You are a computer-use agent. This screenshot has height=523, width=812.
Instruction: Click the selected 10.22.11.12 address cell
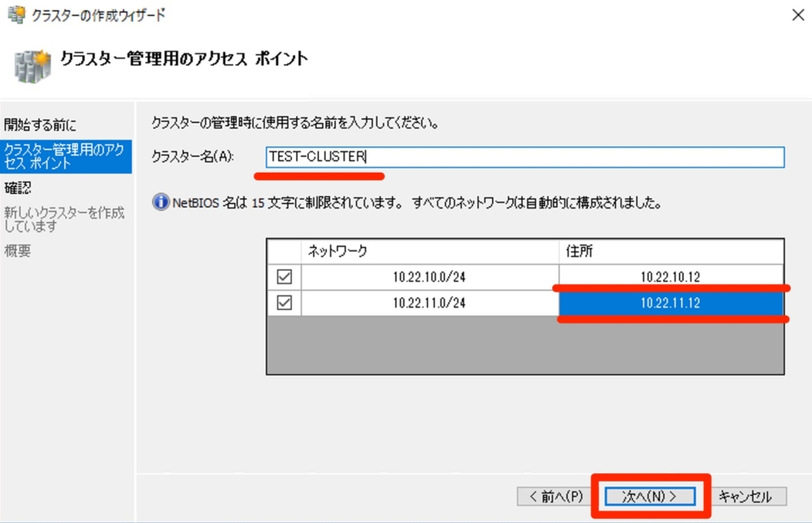(671, 303)
